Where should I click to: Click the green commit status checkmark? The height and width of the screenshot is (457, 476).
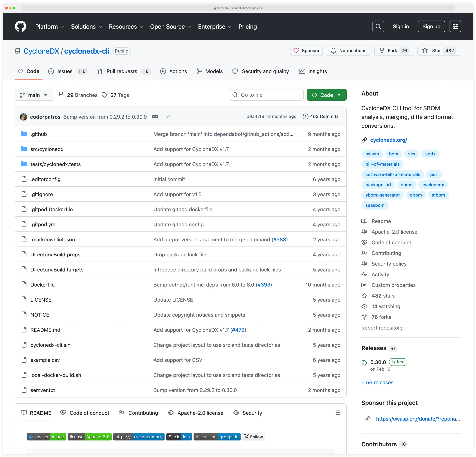168,117
